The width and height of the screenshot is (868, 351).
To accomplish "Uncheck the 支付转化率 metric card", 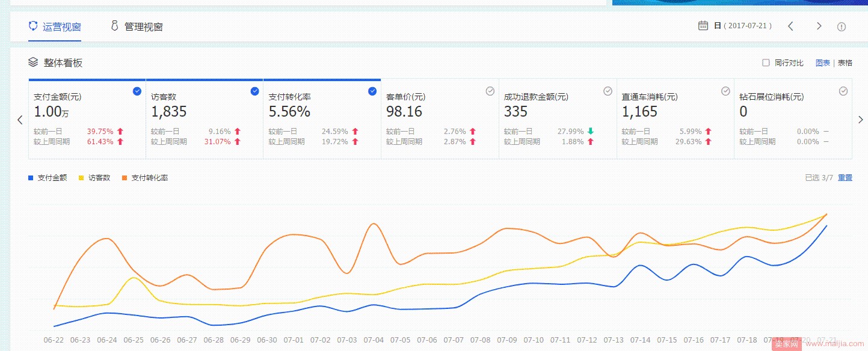I will point(372,91).
